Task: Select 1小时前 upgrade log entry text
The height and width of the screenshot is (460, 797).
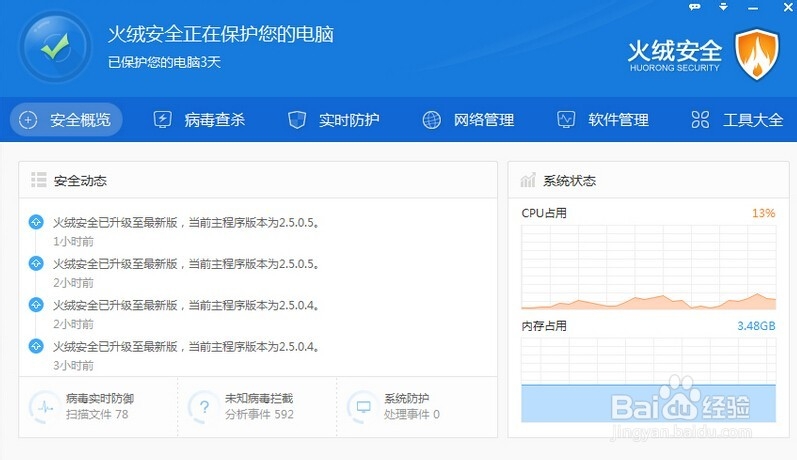Action: 186,223
